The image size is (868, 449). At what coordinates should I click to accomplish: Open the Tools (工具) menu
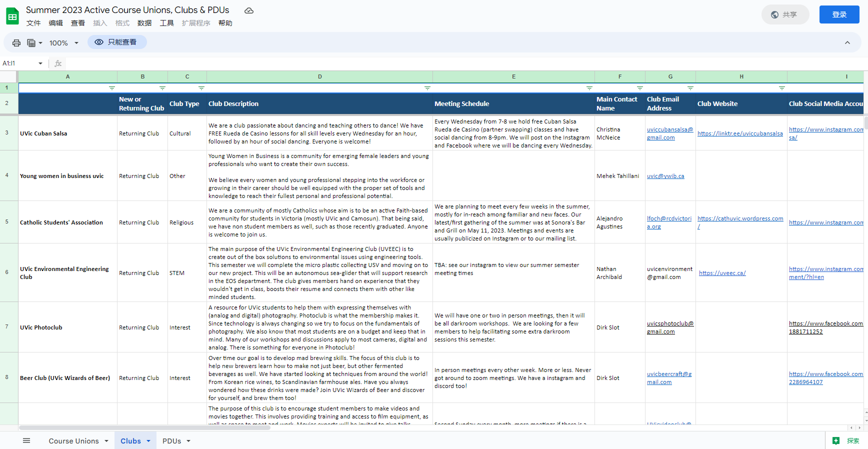[167, 23]
